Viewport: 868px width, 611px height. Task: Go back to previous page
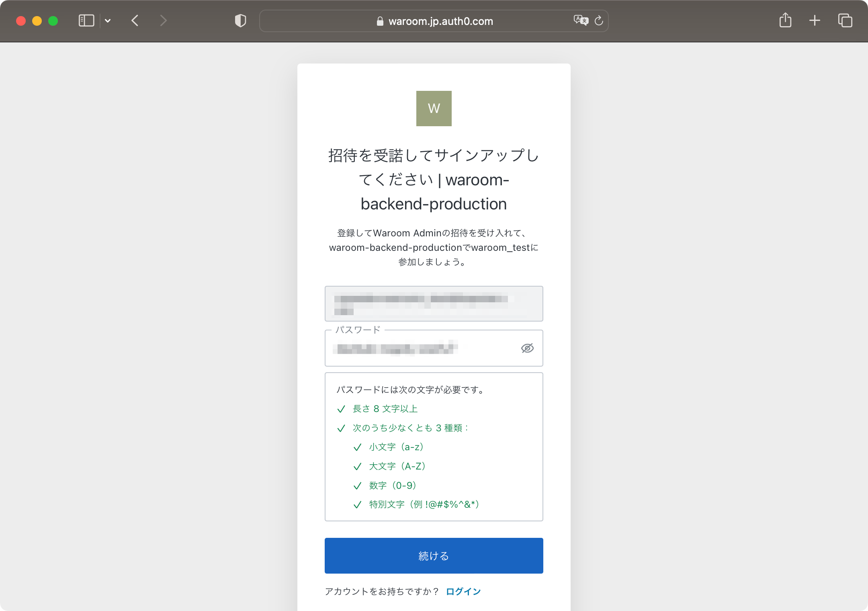135,21
